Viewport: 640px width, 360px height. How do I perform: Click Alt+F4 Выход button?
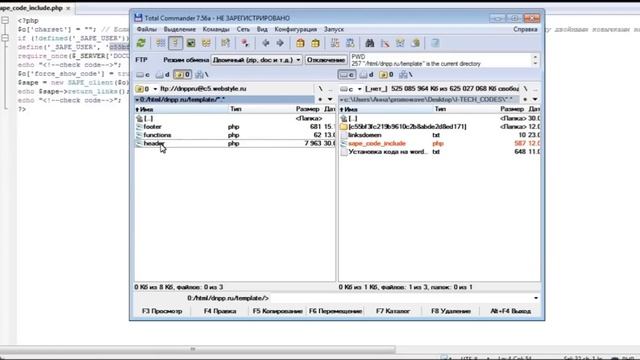tap(511, 311)
